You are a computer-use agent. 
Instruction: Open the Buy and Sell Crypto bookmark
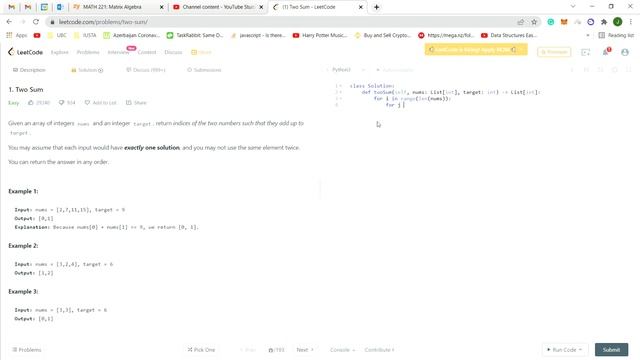click(x=382, y=36)
